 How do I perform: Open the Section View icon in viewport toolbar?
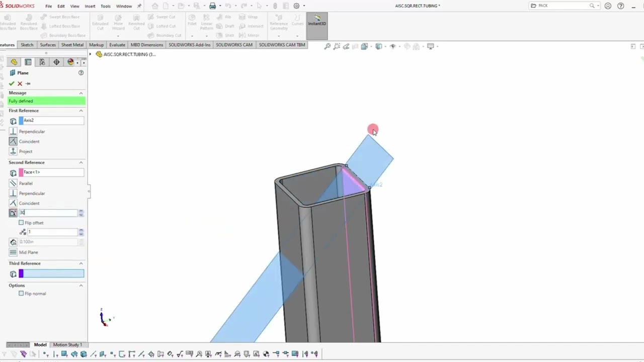coord(355,46)
